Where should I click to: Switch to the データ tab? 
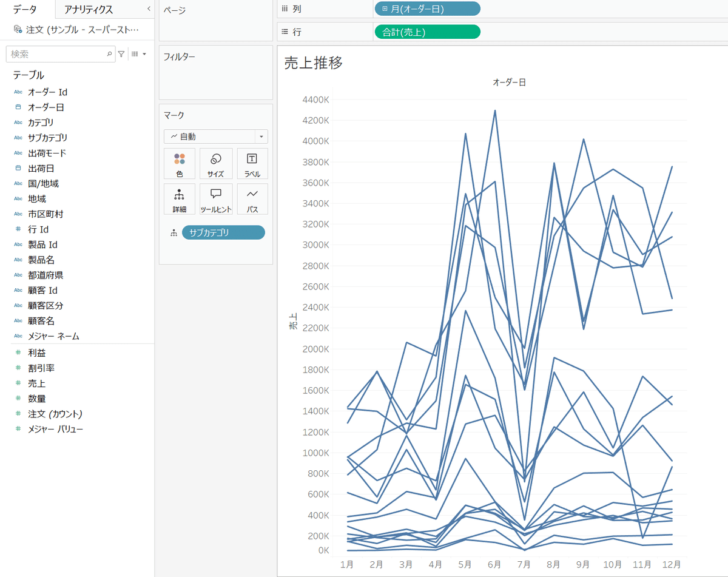click(x=25, y=9)
